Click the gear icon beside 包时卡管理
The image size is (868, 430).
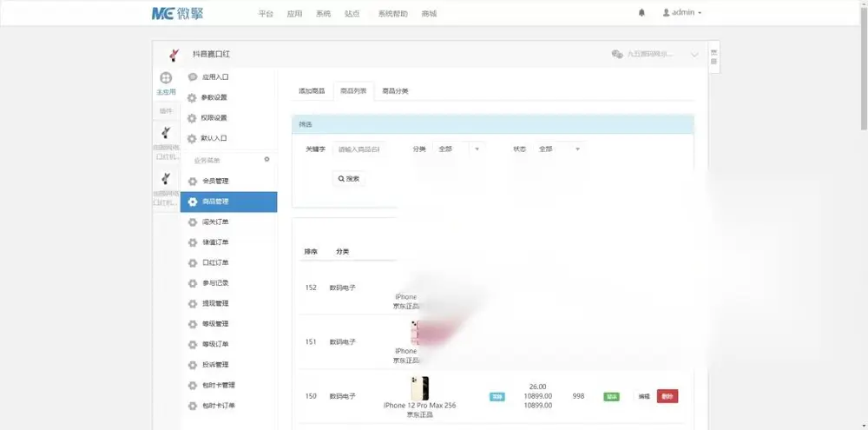pos(192,386)
